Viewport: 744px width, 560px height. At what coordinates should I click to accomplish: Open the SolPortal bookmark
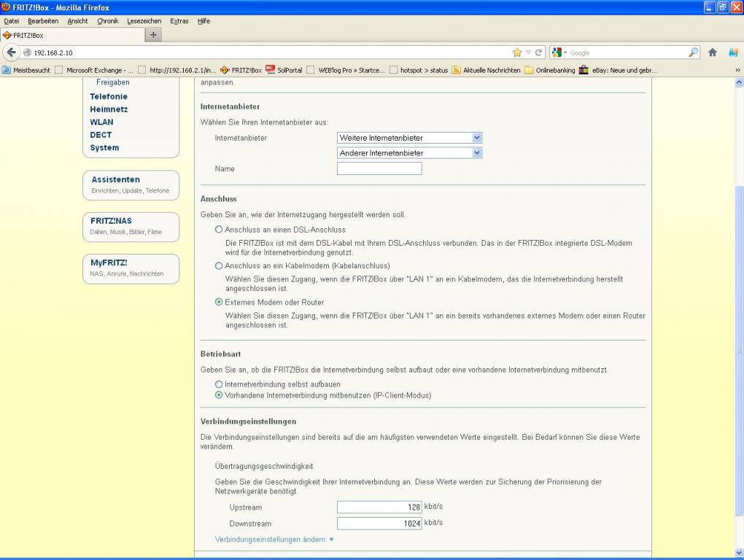click(x=284, y=70)
